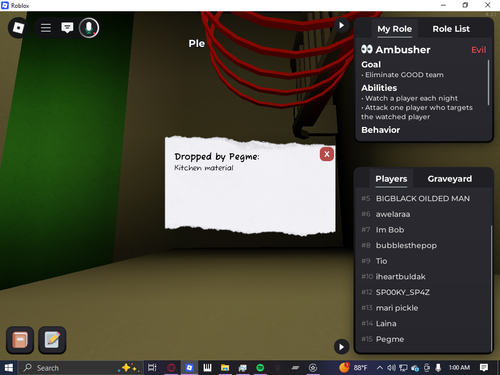This screenshot has width=500, height=375.
Task: Open the hamburger menu in top bar
Action: (46, 28)
